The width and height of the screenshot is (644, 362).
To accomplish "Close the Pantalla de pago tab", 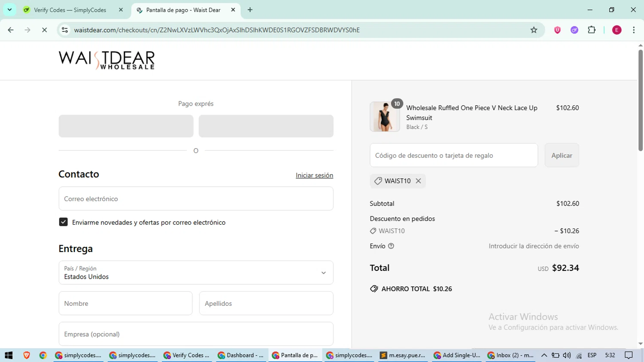I will [233, 10].
